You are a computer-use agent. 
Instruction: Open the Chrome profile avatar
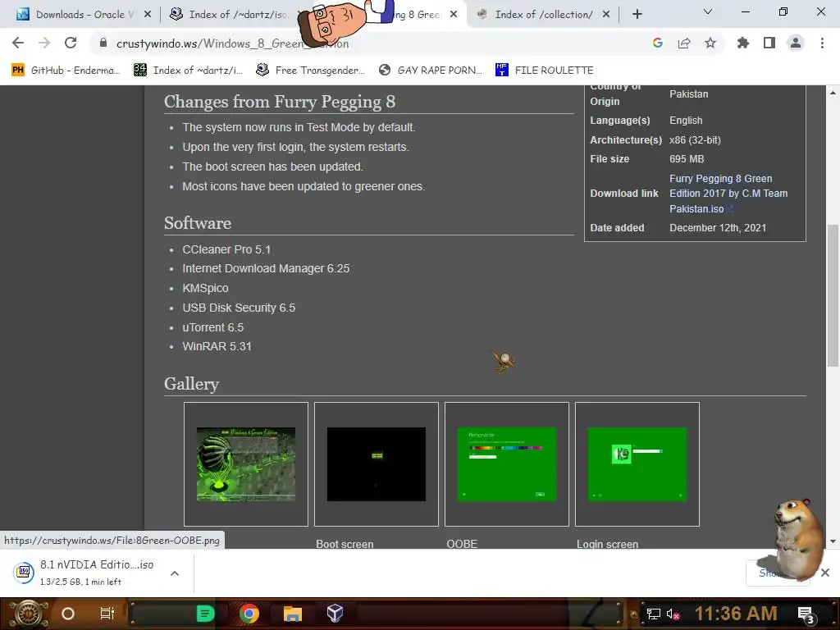[x=796, y=43]
